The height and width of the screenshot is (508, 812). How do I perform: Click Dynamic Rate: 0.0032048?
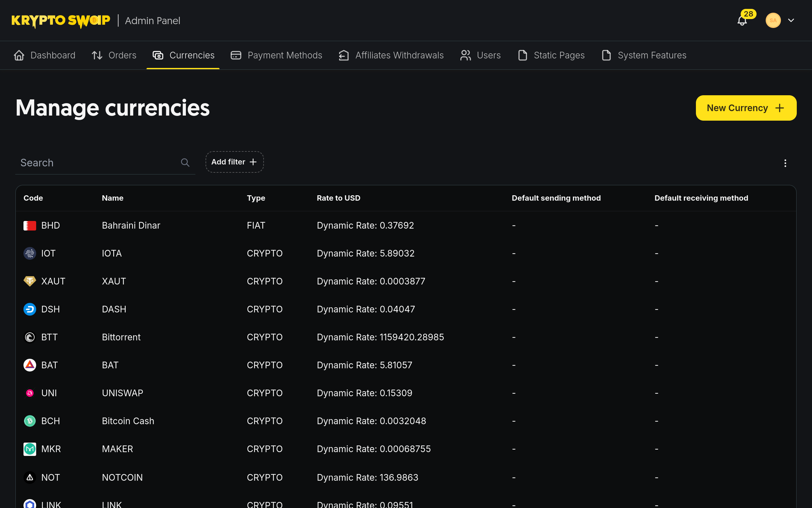[371, 421]
